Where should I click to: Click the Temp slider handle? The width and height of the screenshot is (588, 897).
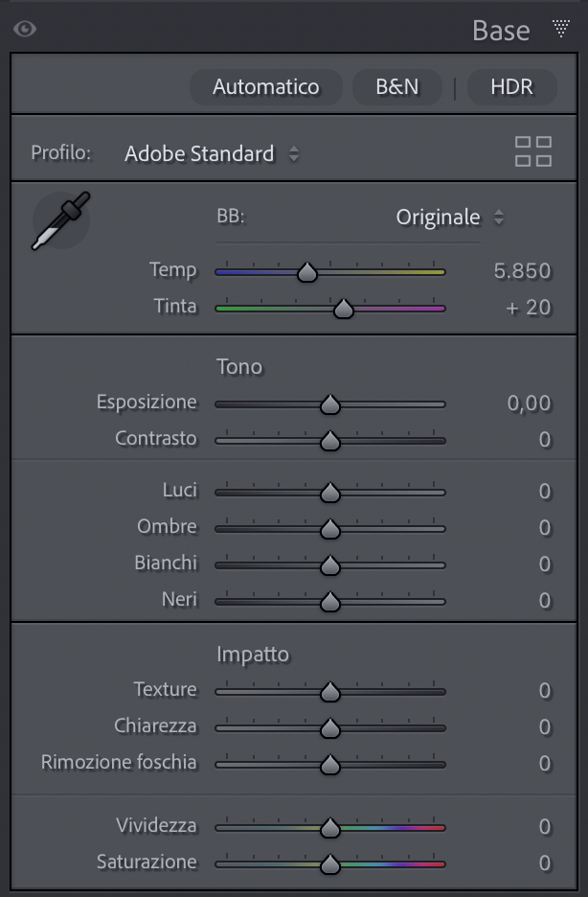(307, 273)
